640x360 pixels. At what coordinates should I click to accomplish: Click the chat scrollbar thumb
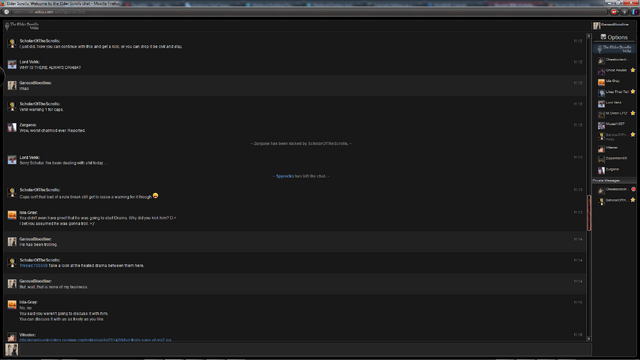[589, 213]
